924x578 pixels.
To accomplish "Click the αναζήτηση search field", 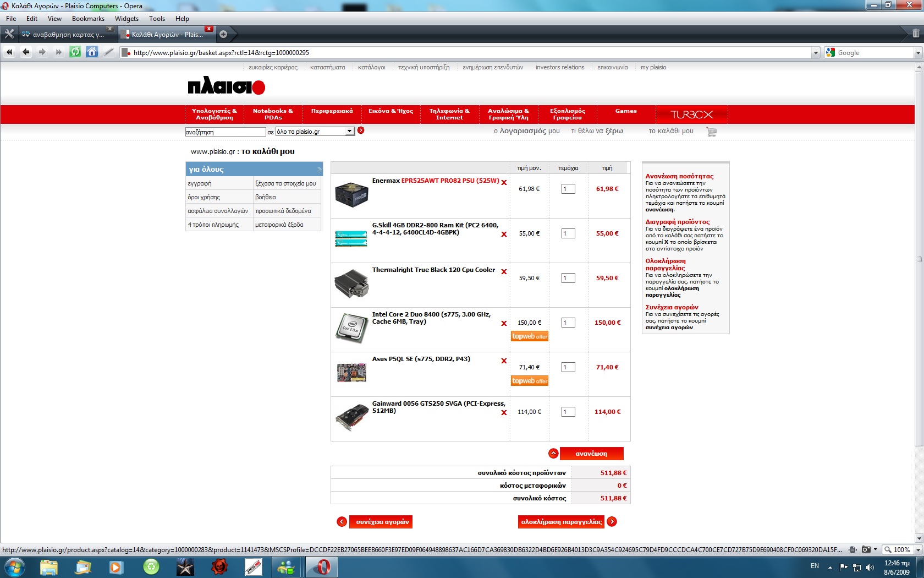I will coord(226,132).
